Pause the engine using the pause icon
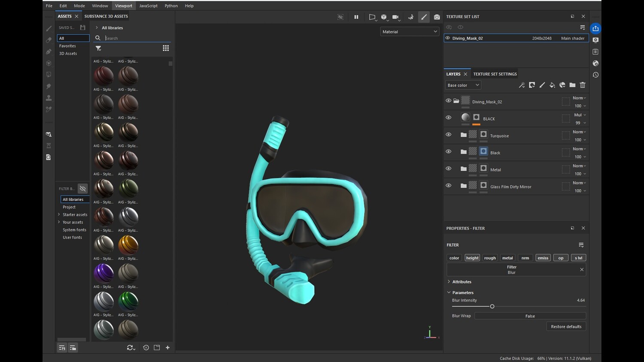The image size is (644, 362). tap(356, 17)
